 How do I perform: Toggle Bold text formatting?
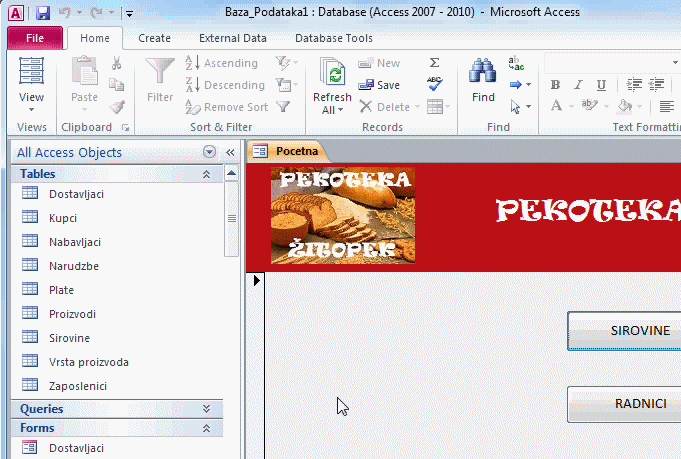tap(555, 85)
